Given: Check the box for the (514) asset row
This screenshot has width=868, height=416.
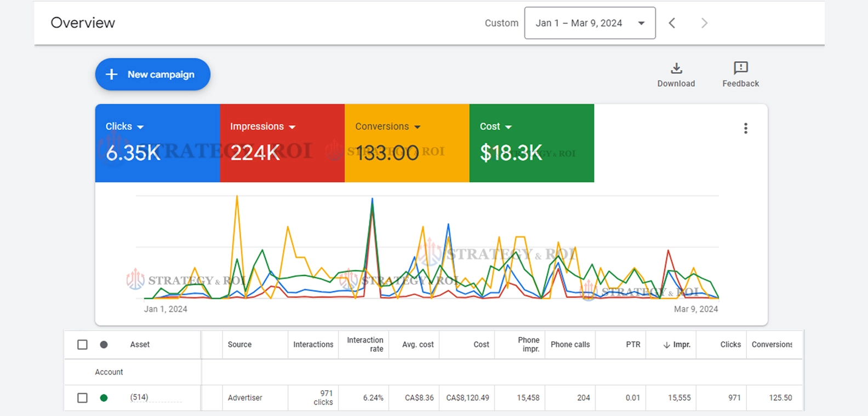Looking at the screenshot, I should [82, 398].
